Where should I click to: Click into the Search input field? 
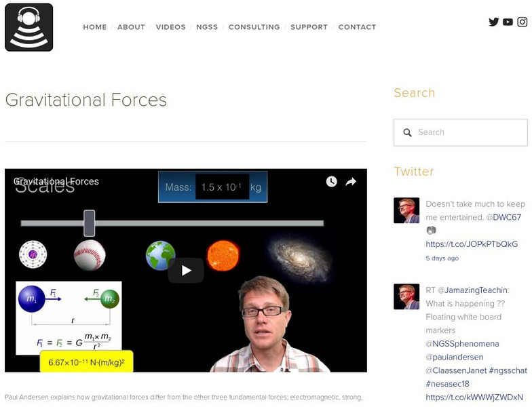[460, 132]
